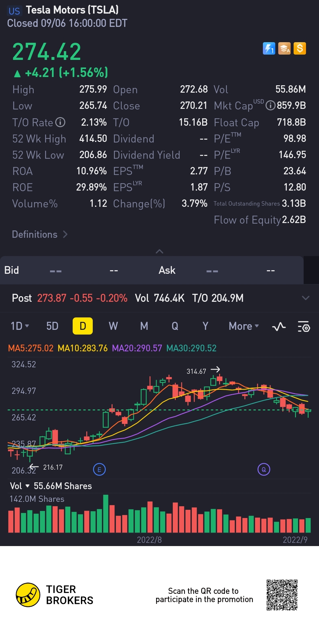319x644 pixels.
Task: Select the D daily chart tab
Action: click(x=83, y=326)
